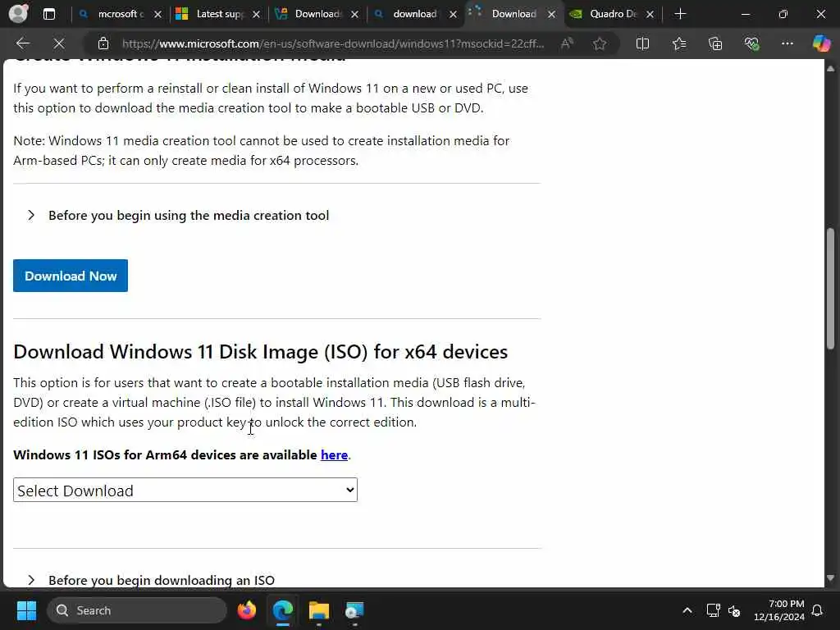The height and width of the screenshot is (630, 840).
Task: Go back using the back arrow
Action: [x=22, y=43]
